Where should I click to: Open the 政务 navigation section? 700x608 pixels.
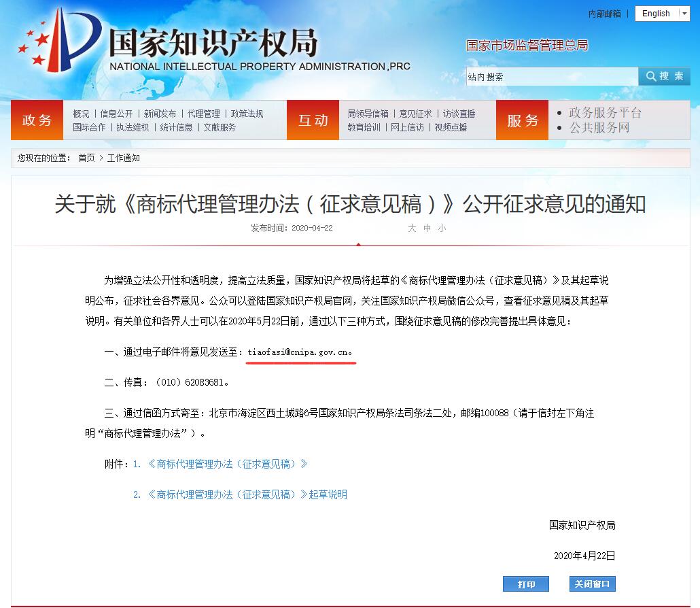[x=37, y=120]
